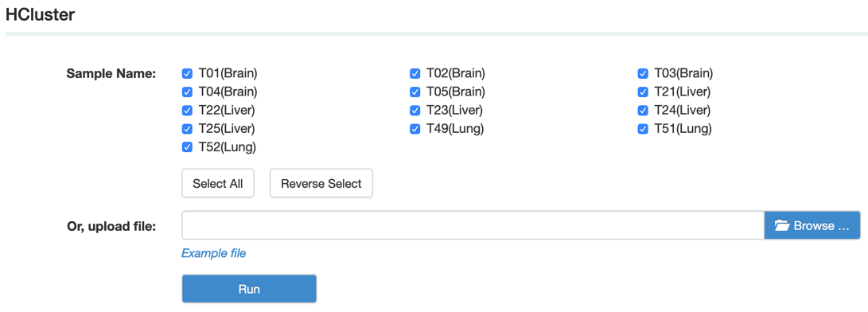Uncheck the T49(Lung) sample

coord(415,129)
